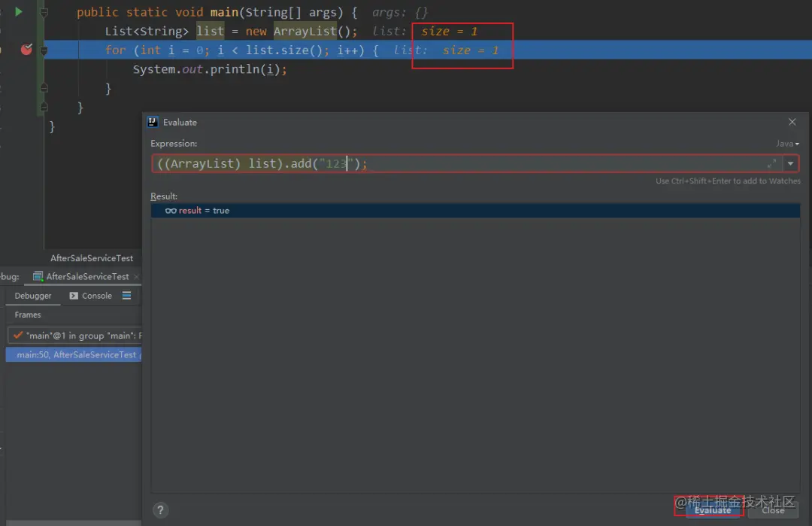
Task: Expand the expression field with the expand icon
Action: click(771, 164)
